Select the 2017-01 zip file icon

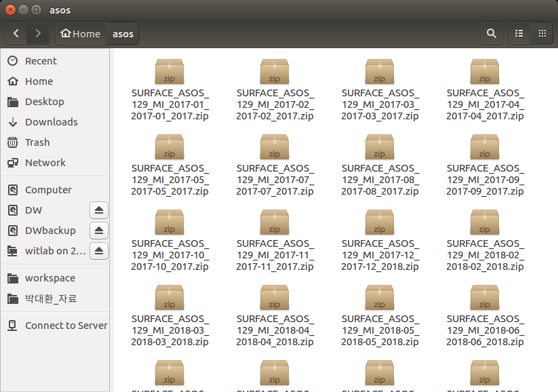[x=170, y=72]
